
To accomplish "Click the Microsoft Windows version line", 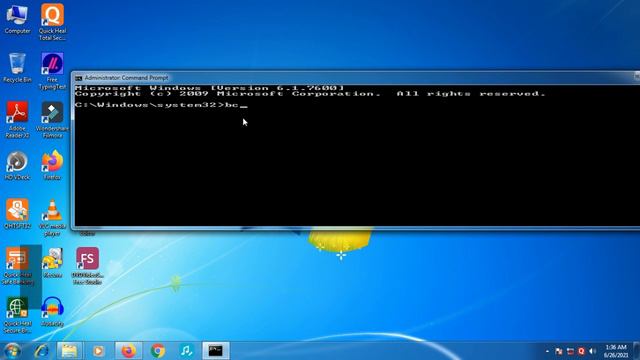I will (x=209, y=88).
